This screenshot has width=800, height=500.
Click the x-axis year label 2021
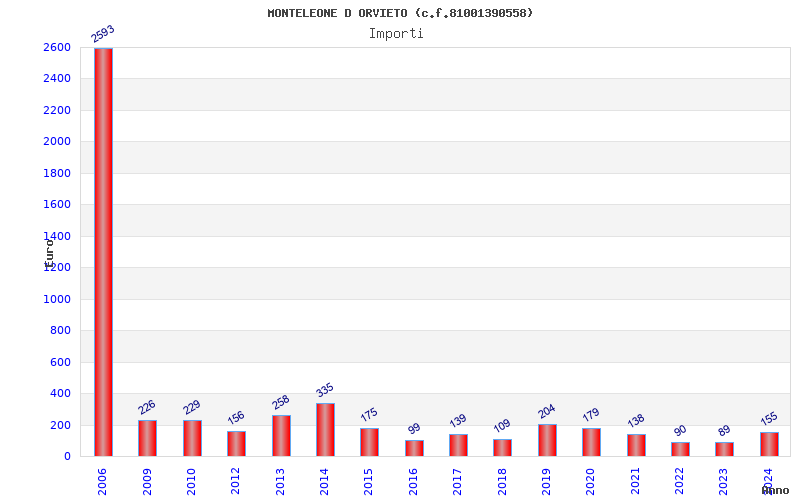635,482
